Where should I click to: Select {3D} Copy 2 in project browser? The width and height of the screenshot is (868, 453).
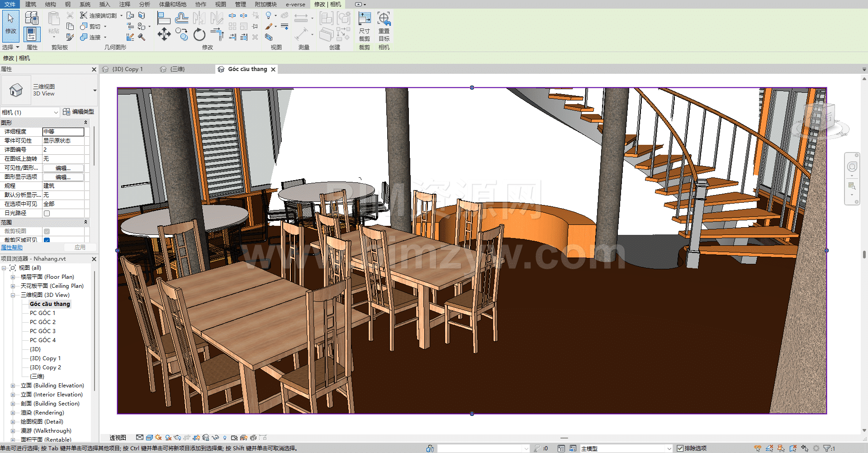click(x=45, y=367)
